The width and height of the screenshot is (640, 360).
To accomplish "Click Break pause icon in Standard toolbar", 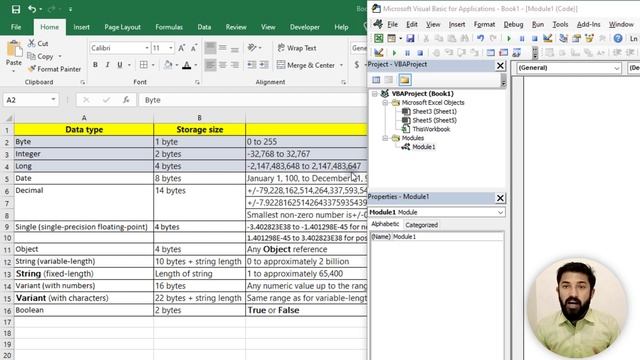I will point(522,38).
